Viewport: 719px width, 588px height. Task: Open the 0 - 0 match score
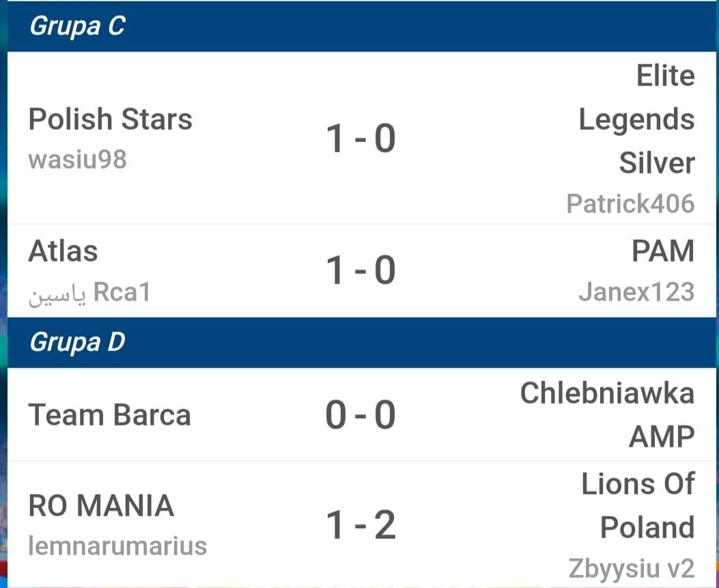[x=361, y=415]
